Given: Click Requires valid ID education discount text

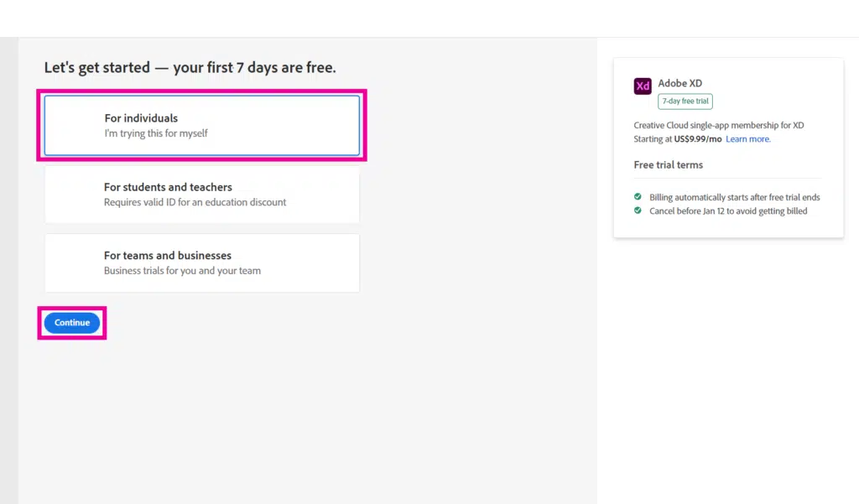Looking at the screenshot, I should pyautogui.click(x=195, y=201).
